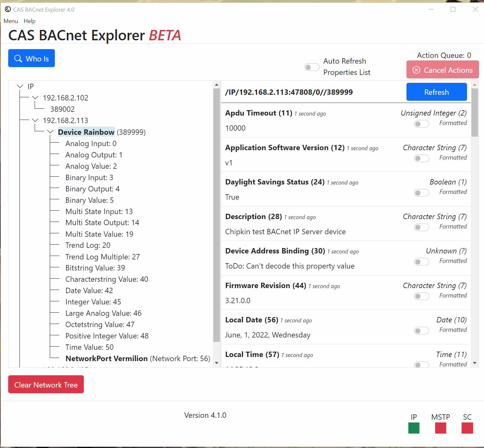Select Analog Value: 2 tree item
Screen dimensions: 484x448
(91, 166)
